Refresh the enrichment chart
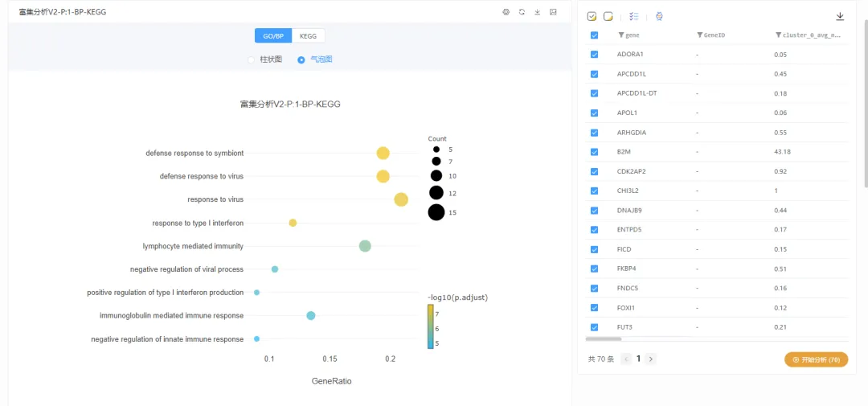 point(522,11)
